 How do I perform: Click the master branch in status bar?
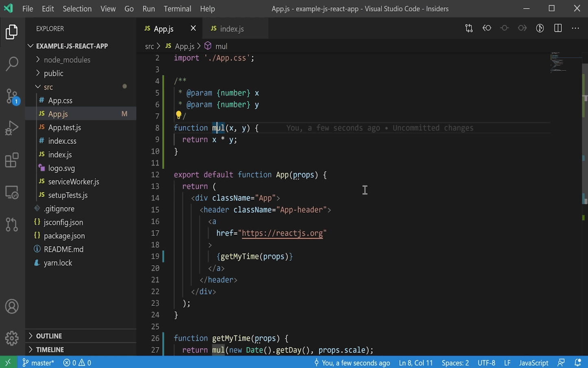(38, 363)
